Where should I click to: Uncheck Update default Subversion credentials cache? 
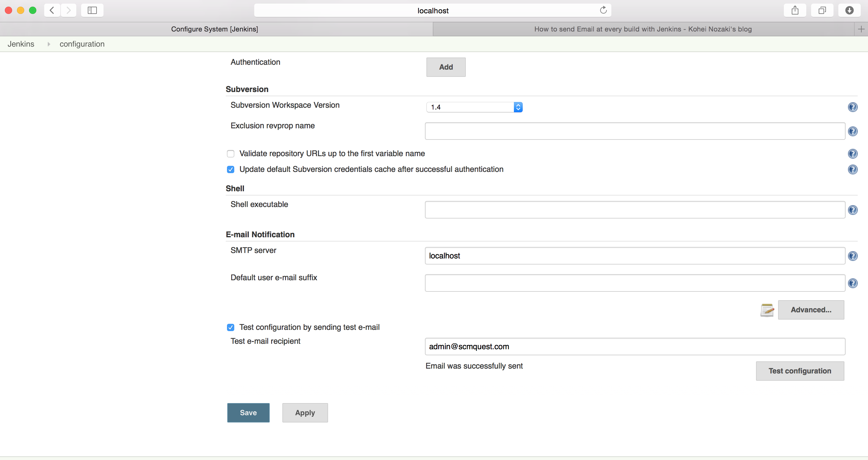231,169
